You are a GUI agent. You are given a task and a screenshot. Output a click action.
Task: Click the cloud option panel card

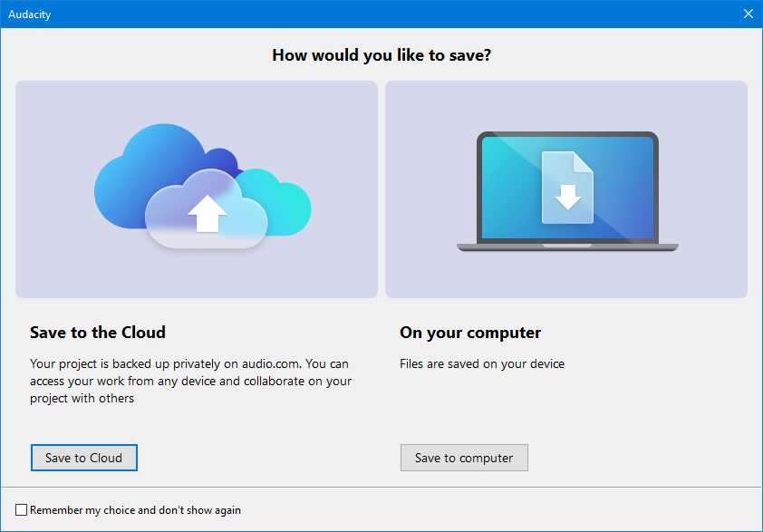196,189
